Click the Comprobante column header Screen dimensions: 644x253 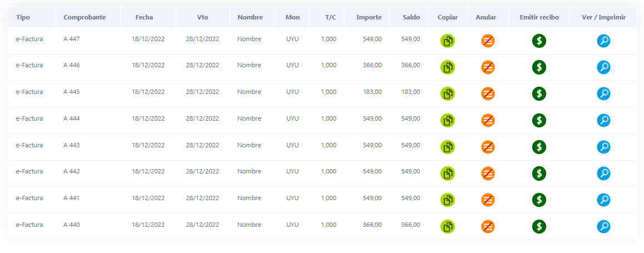tap(85, 17)
